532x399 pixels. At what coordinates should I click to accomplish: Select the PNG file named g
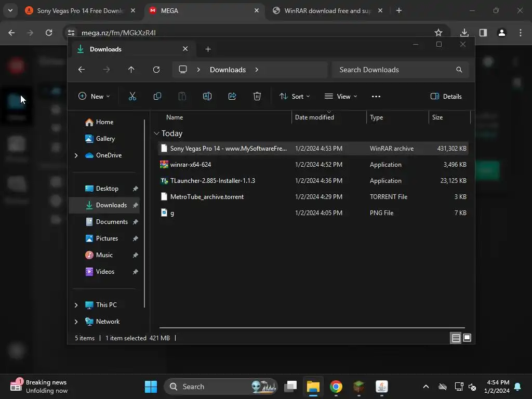point(313,213)
